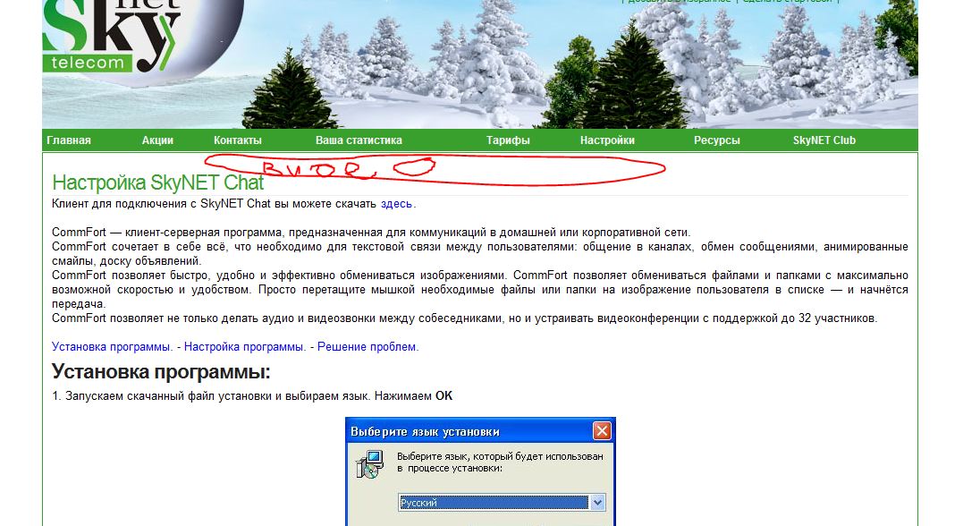Open the Главная menu item
Viewport: 980px width, 526px height.
click(69, 140)
